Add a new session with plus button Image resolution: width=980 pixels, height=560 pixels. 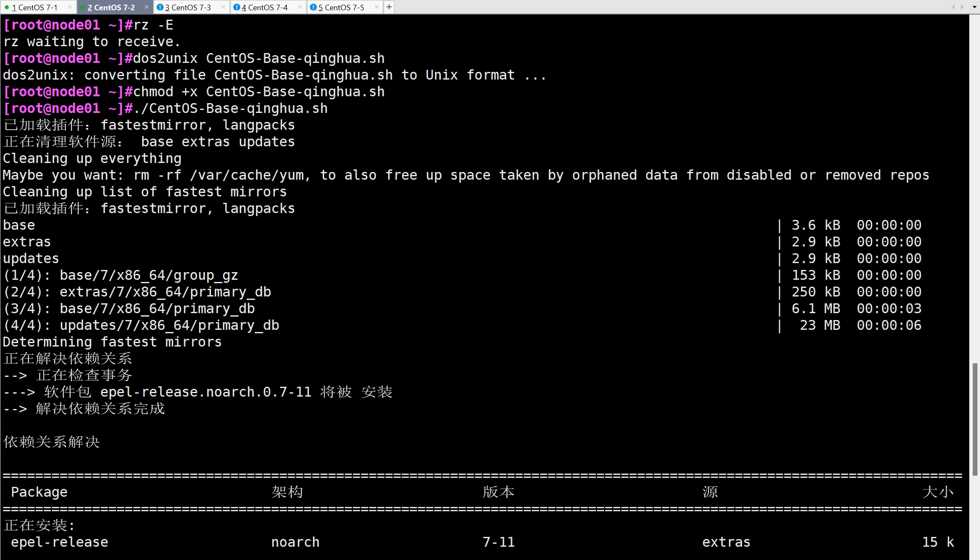(x=389, y=7)
